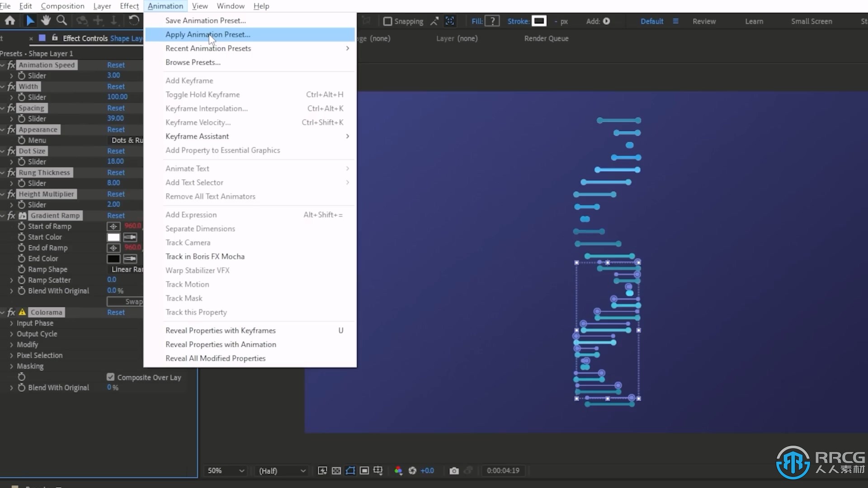Click Browse Presets button

coord(193,62)
